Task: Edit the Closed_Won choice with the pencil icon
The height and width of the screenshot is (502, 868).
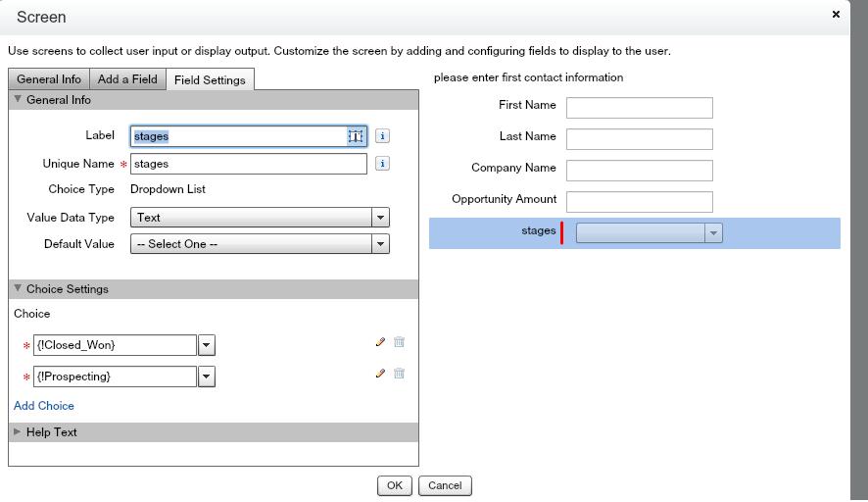Action: click(x=380, y=343)
